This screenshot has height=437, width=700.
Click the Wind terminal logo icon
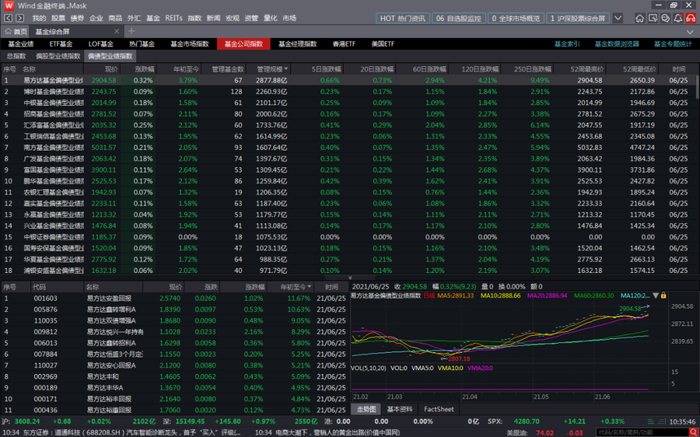click(x=9, y=6)
